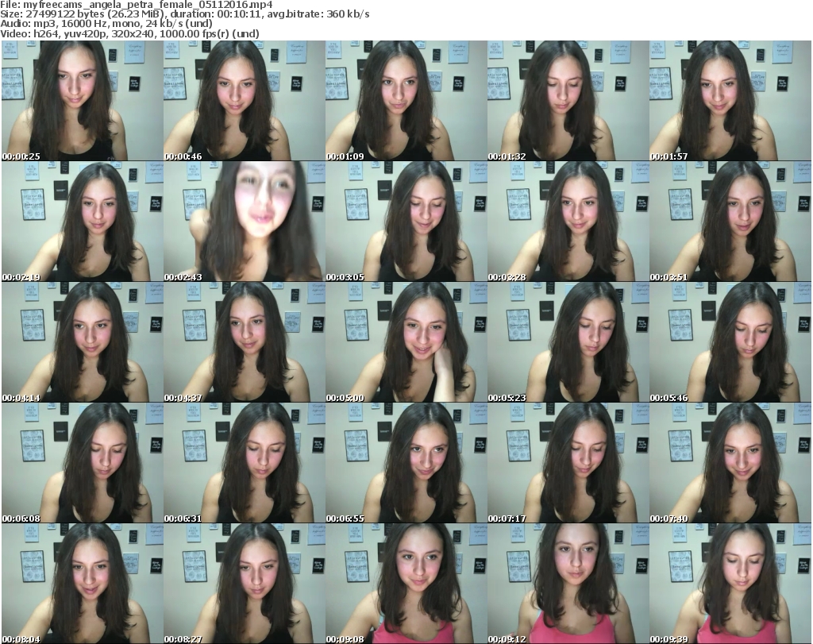Click the thumbnail stamped 00:09:08
The height and width of the screenshot is (644, 813).
[x=406, y=584]
